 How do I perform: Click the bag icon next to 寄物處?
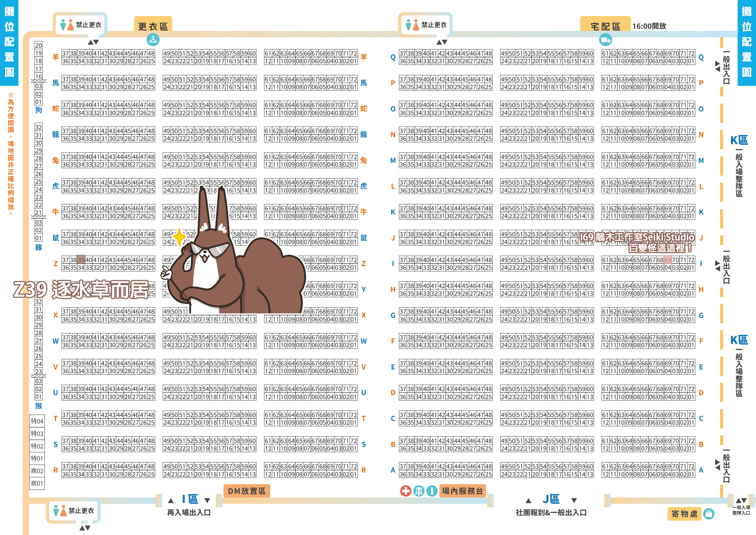[x=708, y=514]
